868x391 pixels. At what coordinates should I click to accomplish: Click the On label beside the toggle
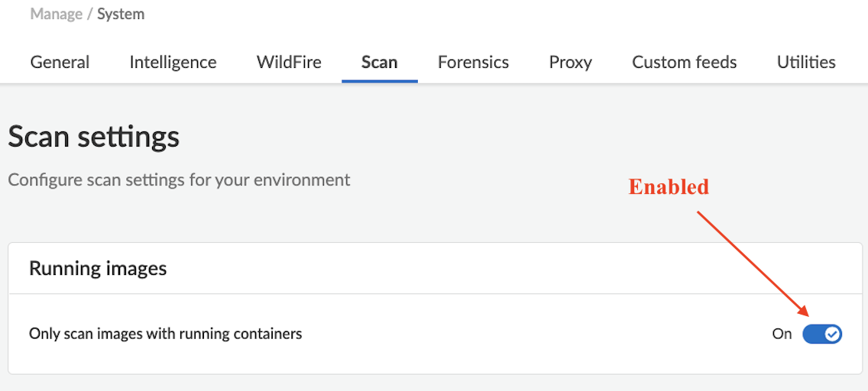[782, 334]
